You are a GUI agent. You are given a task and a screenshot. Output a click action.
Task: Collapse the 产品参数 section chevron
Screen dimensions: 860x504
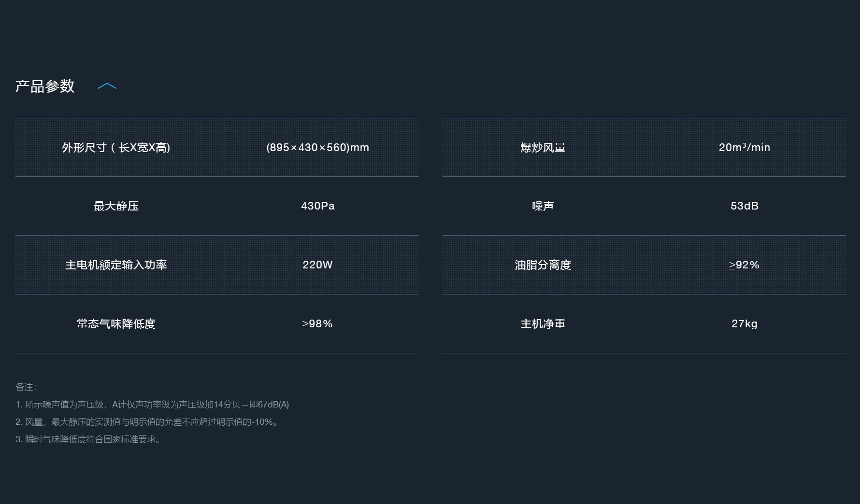107,86
